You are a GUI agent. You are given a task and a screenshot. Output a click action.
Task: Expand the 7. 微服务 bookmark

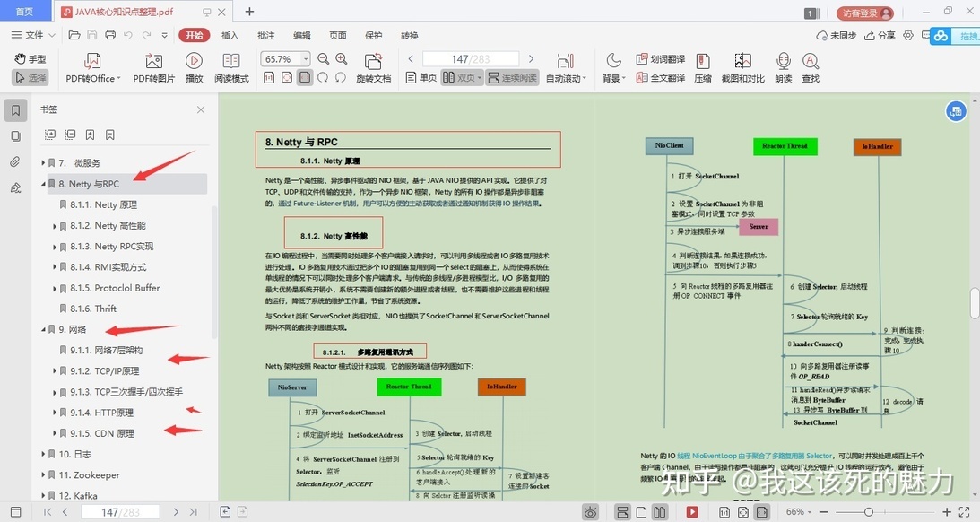click(x=43, y=163)
